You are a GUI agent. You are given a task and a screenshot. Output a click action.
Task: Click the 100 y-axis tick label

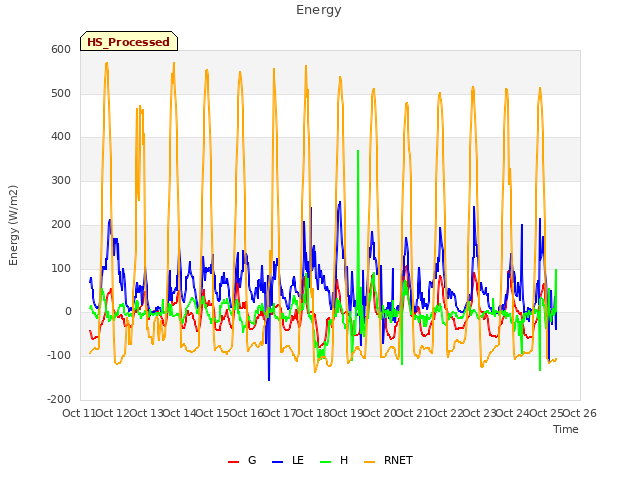click(61, 269)
